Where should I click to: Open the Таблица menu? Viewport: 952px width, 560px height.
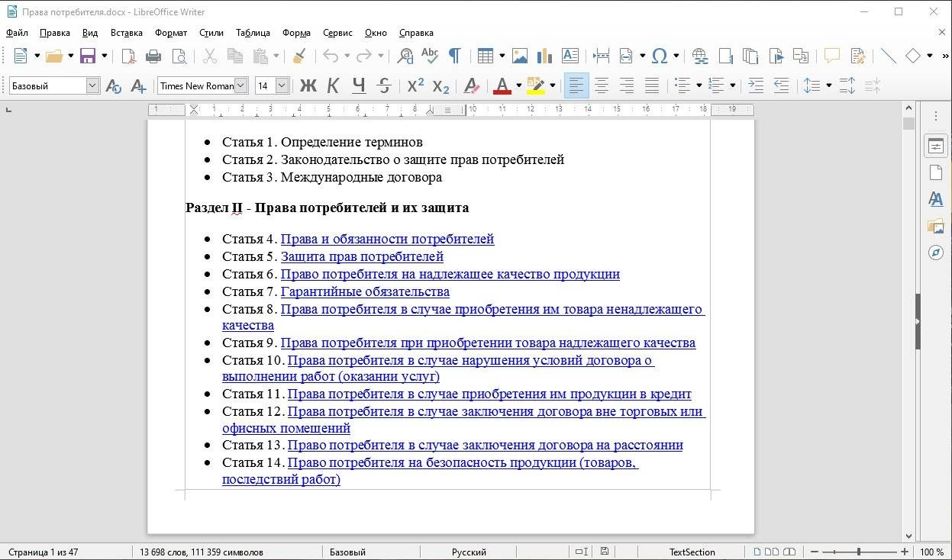[x=253, y=33]
